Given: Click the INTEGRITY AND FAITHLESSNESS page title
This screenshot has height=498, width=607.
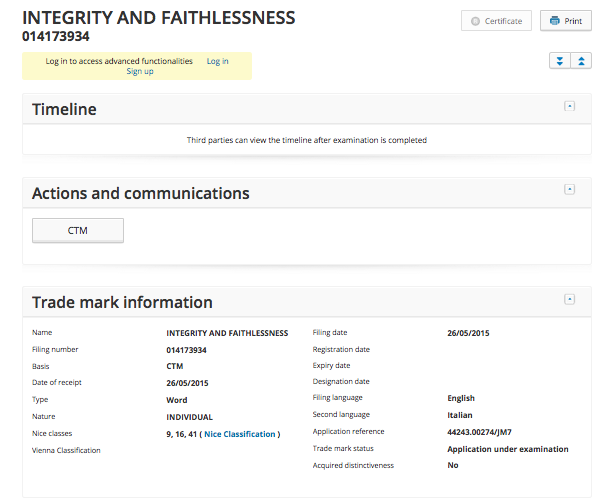Looking at the screenshot, I should pos(159,17).
